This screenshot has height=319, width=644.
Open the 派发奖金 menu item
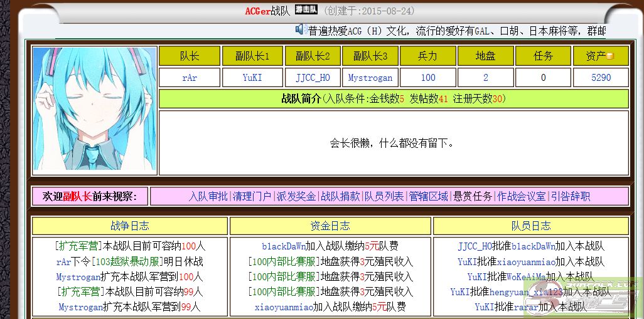[296, 196]
